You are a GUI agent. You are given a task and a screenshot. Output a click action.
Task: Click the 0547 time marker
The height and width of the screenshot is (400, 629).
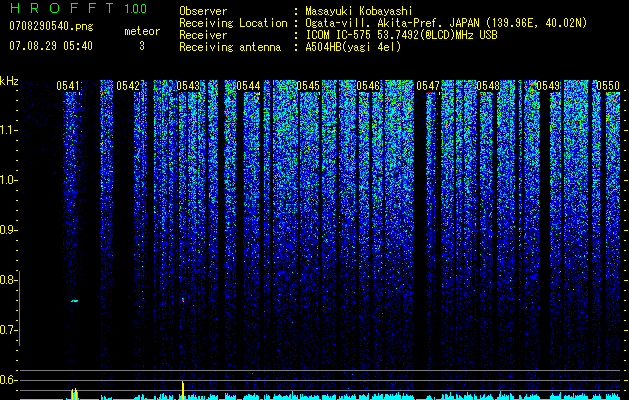click(428, 86)
